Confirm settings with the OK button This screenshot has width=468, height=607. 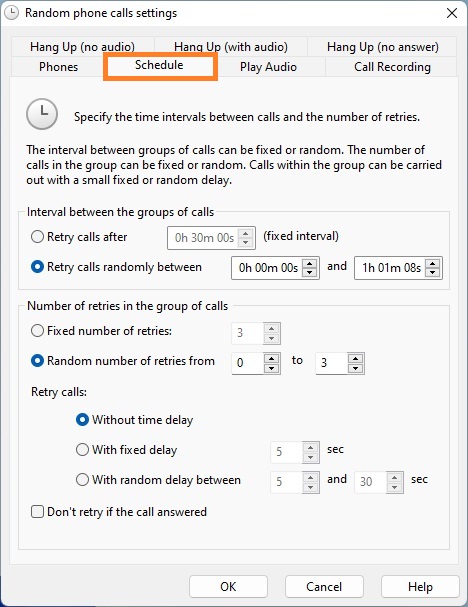pyautogui.click(x=228, y=586)
